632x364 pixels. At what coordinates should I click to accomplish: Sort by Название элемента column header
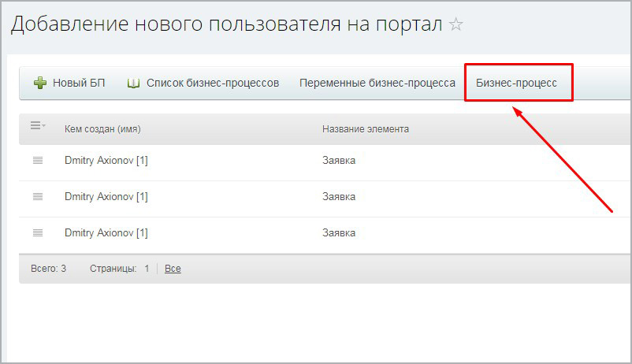pyautogui.click(x=365, y=128)
